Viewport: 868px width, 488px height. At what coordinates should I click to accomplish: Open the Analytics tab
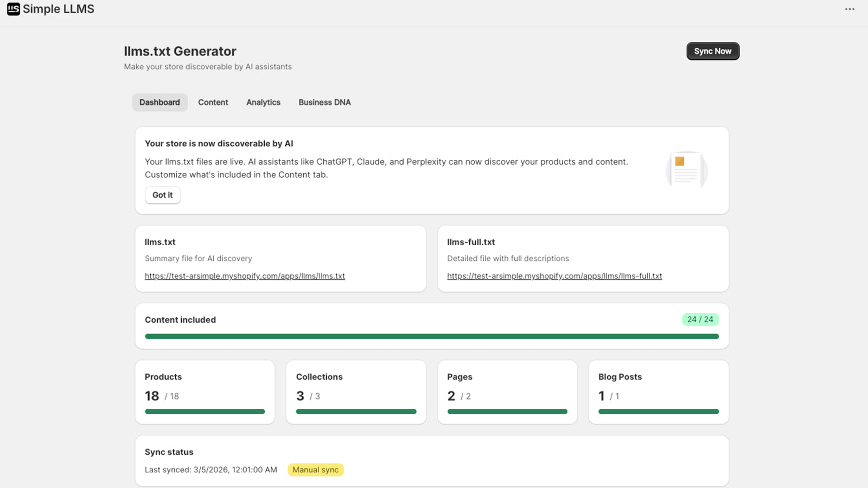pyautogui.click(x=263, y=102)
